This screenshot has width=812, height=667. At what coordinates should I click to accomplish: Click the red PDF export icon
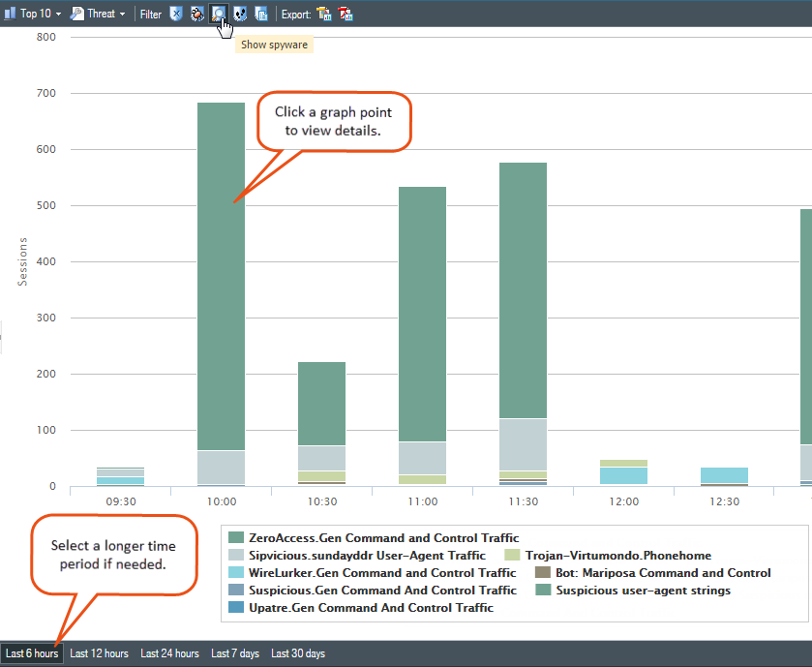(x=346, y=14)
